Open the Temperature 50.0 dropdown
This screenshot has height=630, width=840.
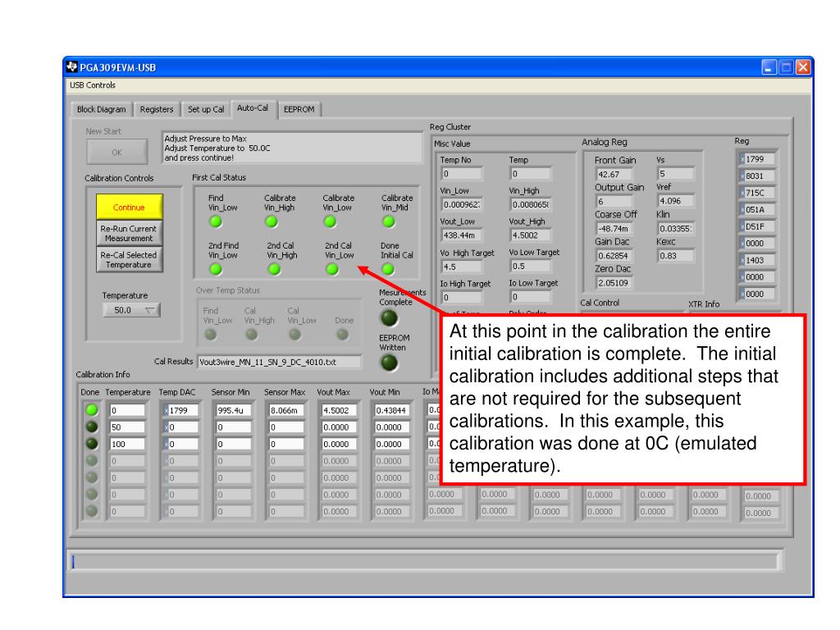coord(131,309)
